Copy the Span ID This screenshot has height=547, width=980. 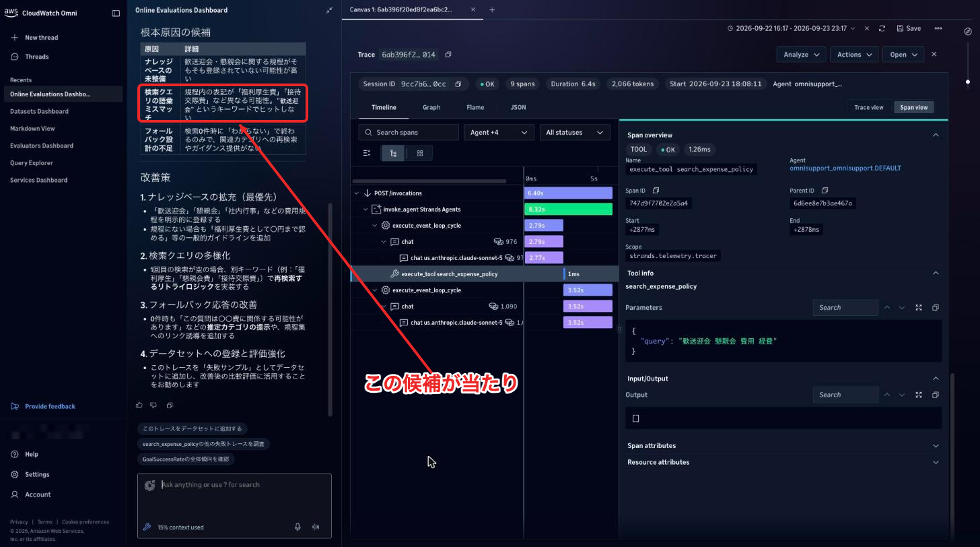[x=656, y=191]
